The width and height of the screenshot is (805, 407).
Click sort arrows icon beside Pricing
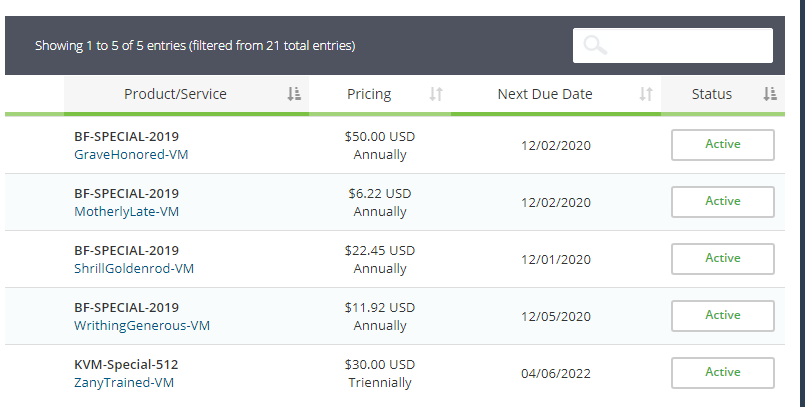tap(435, 94)
